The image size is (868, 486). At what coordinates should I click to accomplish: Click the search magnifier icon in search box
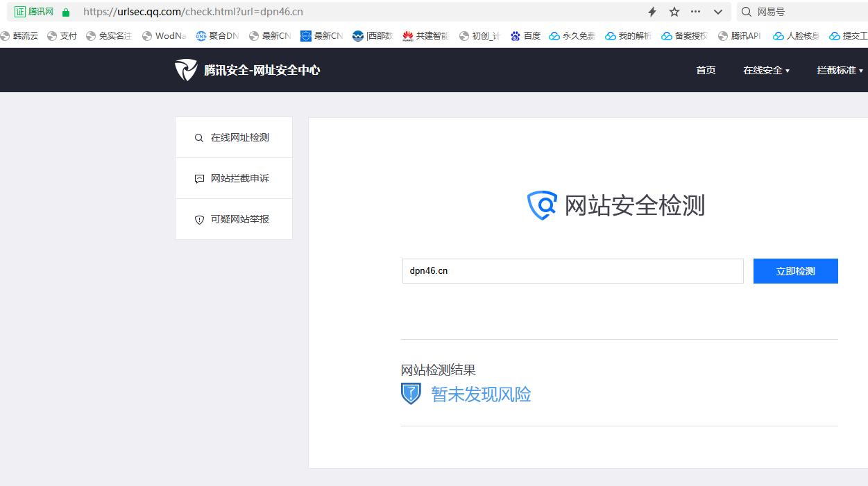pyautogui.click(x=747, y=12)
